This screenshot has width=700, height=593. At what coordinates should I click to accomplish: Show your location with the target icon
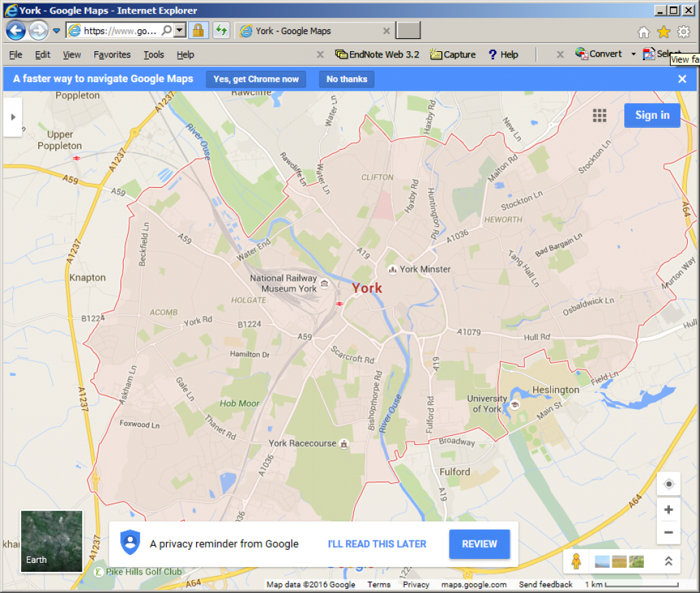(669, 484)
